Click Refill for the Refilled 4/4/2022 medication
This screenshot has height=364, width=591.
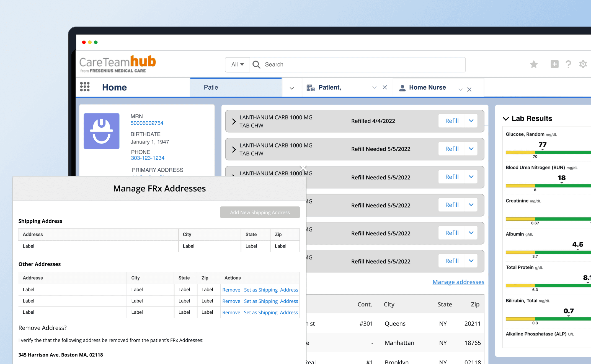click(x=452, y=121)
